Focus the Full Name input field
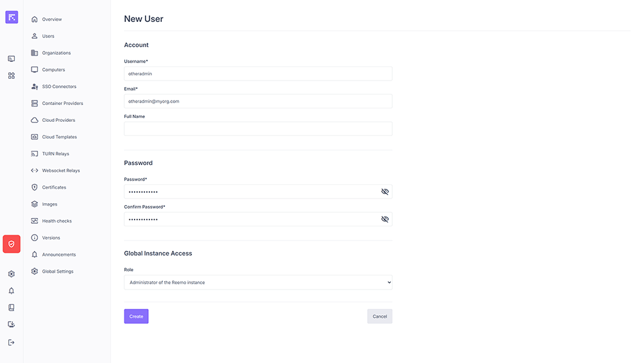Screen dimensions: 644x363 [x=258, y=129]
